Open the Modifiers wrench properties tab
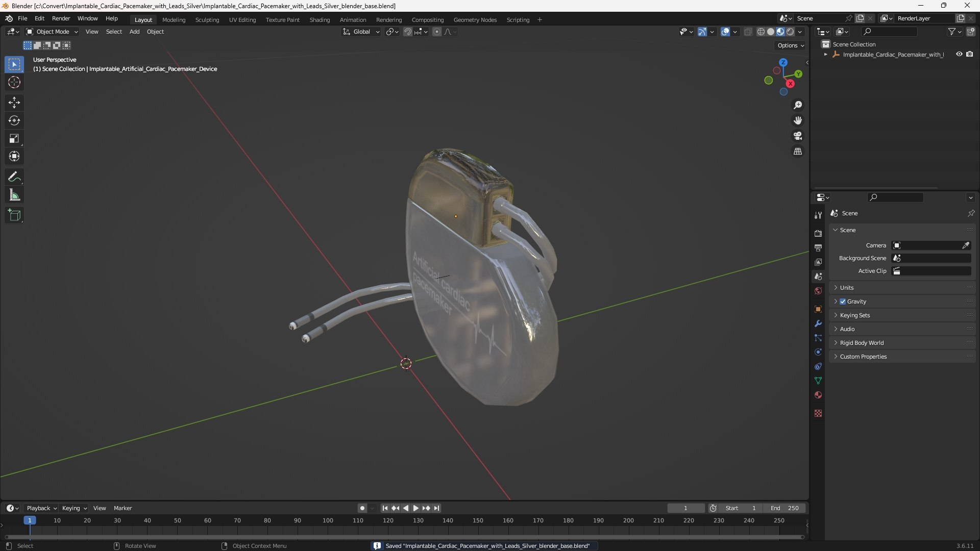This screenshot has height=551, width=980. [818, 323]
